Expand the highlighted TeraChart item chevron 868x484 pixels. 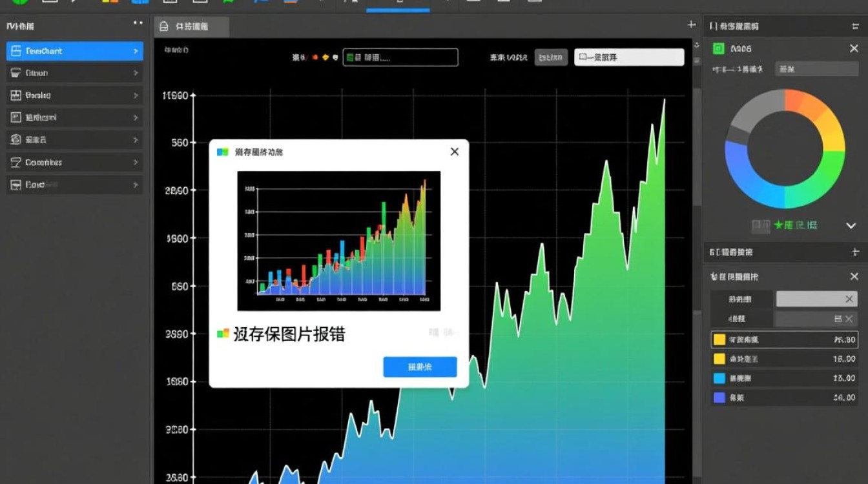pos(136,51)
